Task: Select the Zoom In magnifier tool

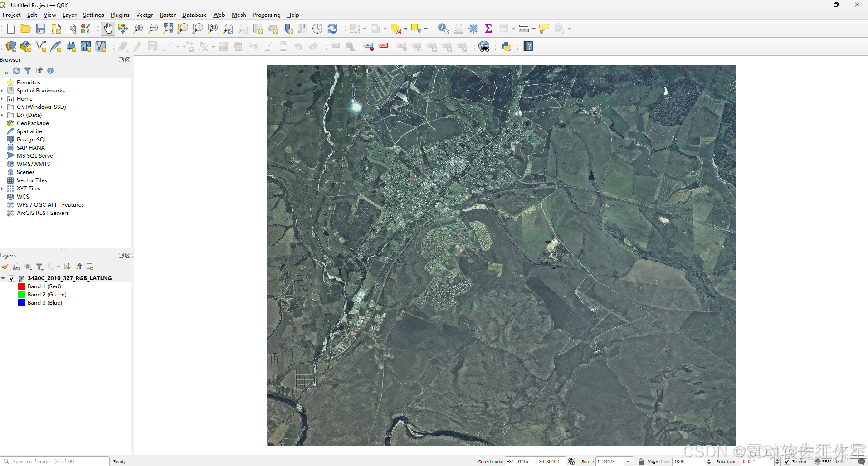Action: (138, 29)
